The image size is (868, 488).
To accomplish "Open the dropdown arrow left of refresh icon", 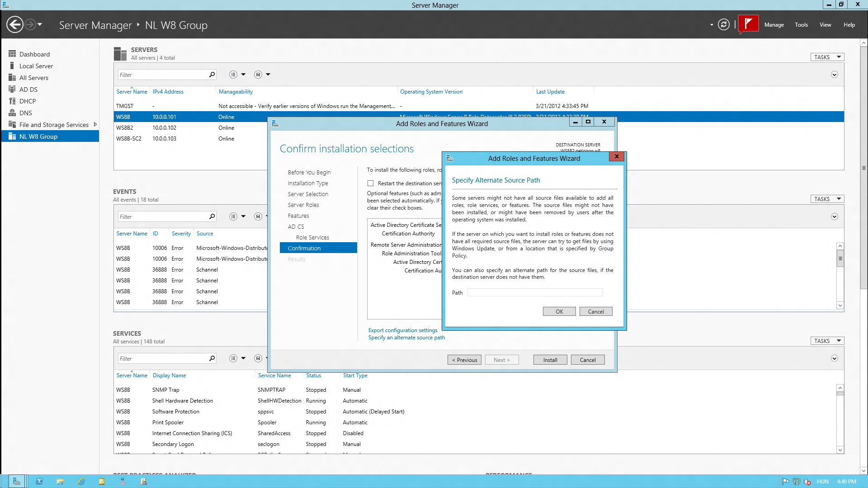I will tap(712, 25).
